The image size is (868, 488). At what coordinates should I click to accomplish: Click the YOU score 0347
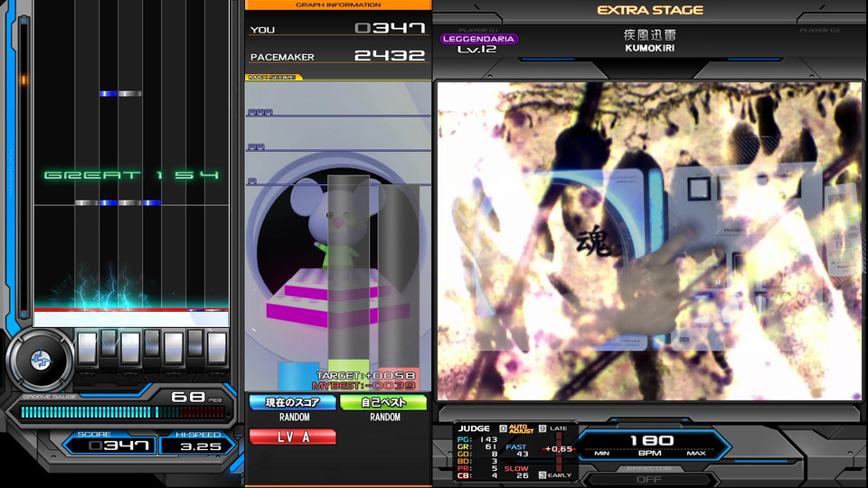tap(391, 28)
